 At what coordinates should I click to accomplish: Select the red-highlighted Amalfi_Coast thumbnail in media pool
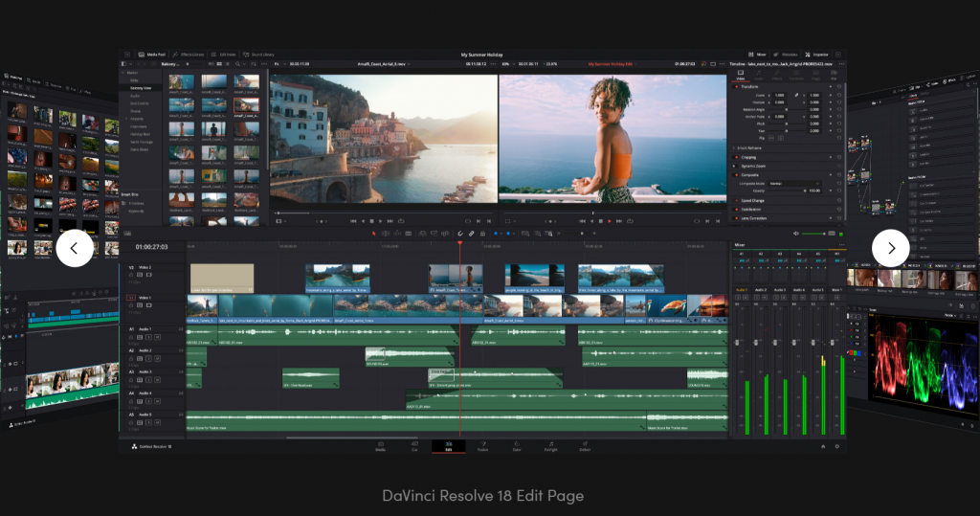click(246, 105)
